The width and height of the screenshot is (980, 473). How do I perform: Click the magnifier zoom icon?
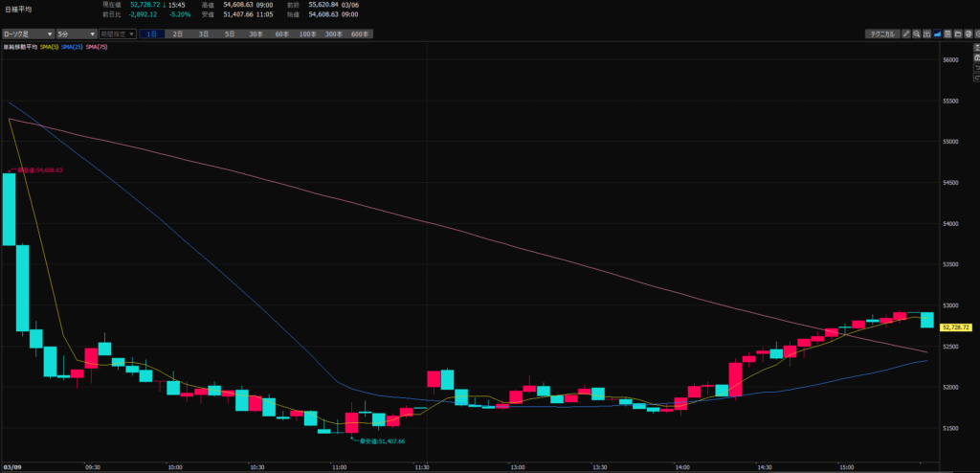coord(917,34)
